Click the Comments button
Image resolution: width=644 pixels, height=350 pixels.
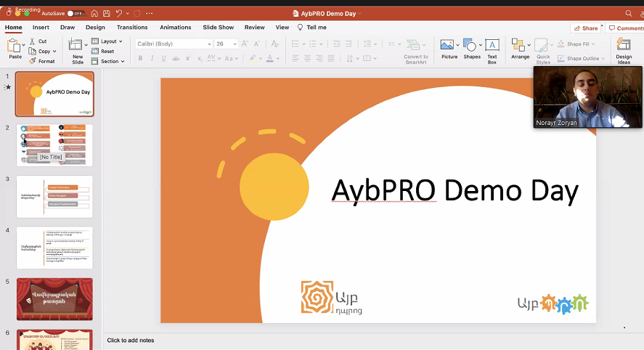point(625,28)
